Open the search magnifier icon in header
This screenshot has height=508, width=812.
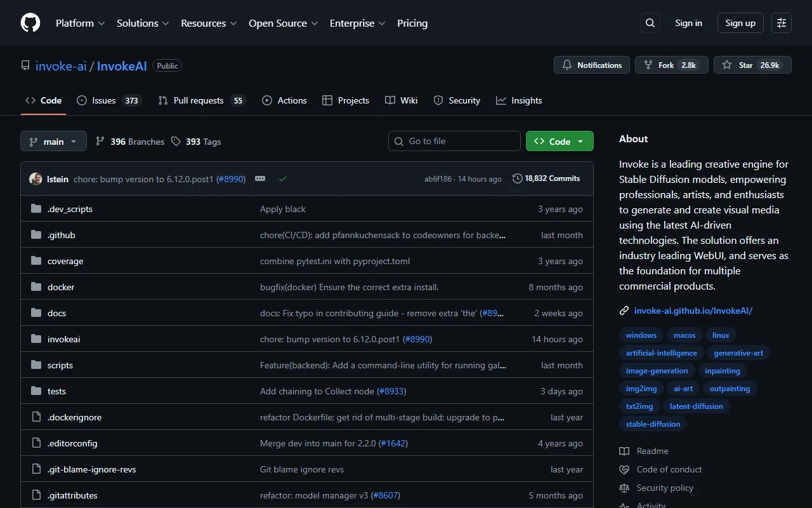(x=650, y=23)
